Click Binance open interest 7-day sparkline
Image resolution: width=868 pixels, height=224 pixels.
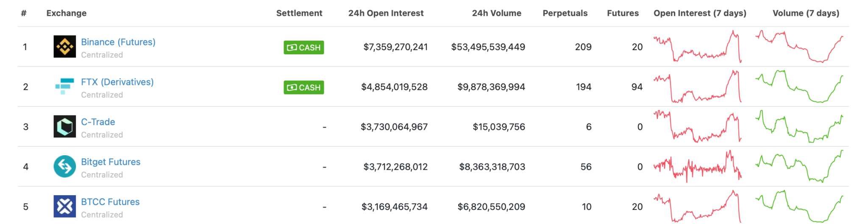point(697,47)
